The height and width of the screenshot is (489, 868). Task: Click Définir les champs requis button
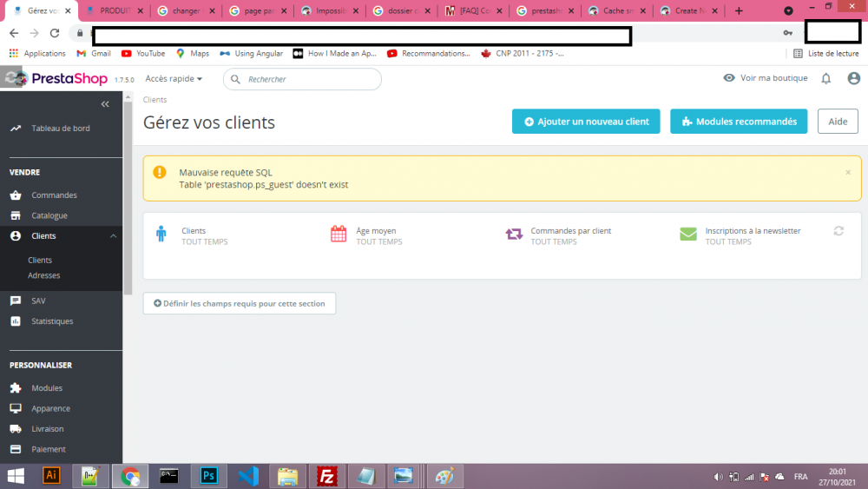tap(240, 303)
